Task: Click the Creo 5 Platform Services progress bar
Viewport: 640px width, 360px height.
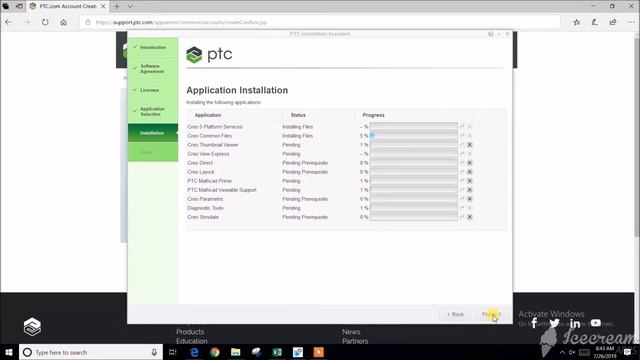Action: point(413,127)
